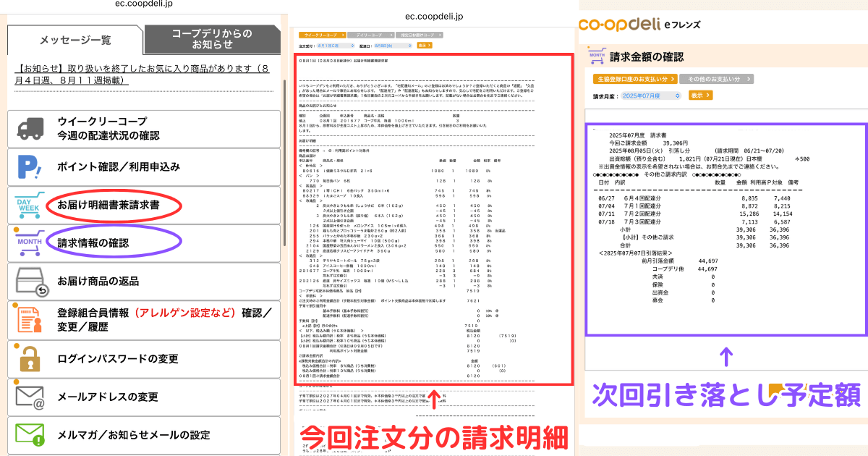Click the member info person icon
The height and width of the screenshot is (456, 868).
(x=30, y=318)
